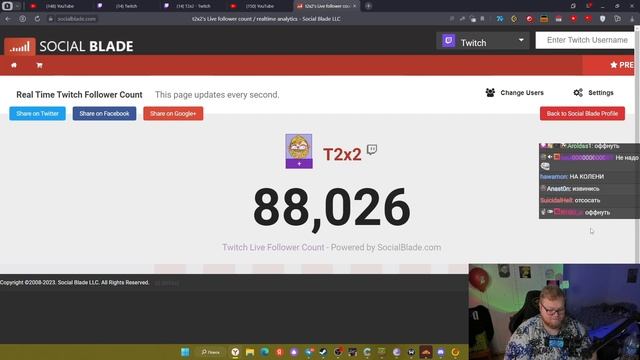This screenshot has height=360, width=640.
Task: Click the taskbar search box
Action: coord(211,352)
